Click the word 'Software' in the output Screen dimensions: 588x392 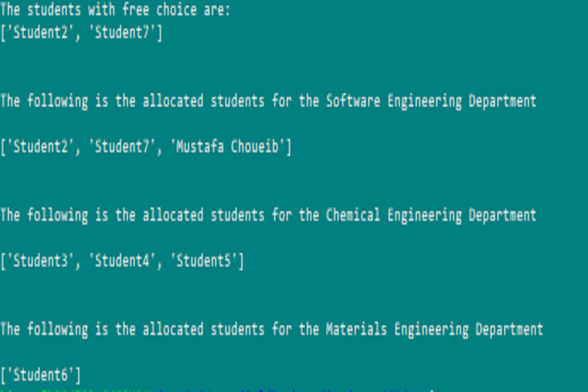tap(353, 101)
